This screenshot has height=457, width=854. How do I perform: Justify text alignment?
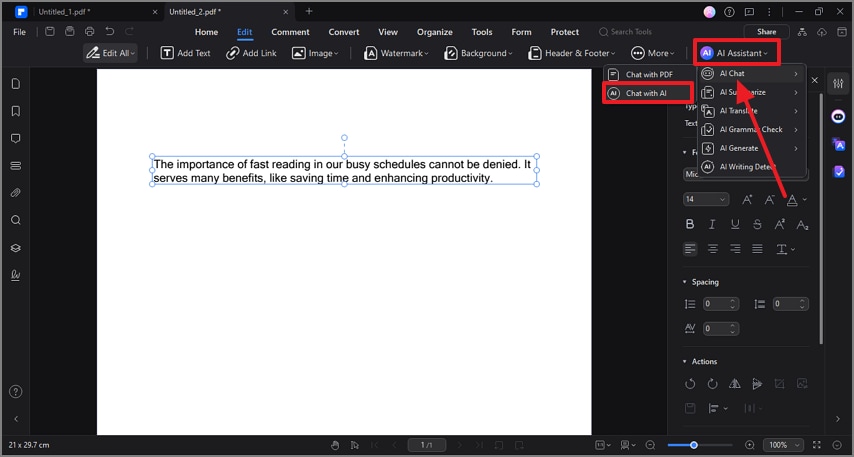757,249
